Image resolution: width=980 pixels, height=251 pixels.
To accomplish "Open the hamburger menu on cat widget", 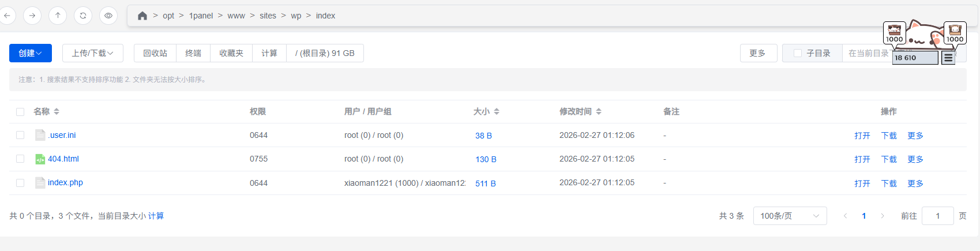I will (x=948, y=58).
